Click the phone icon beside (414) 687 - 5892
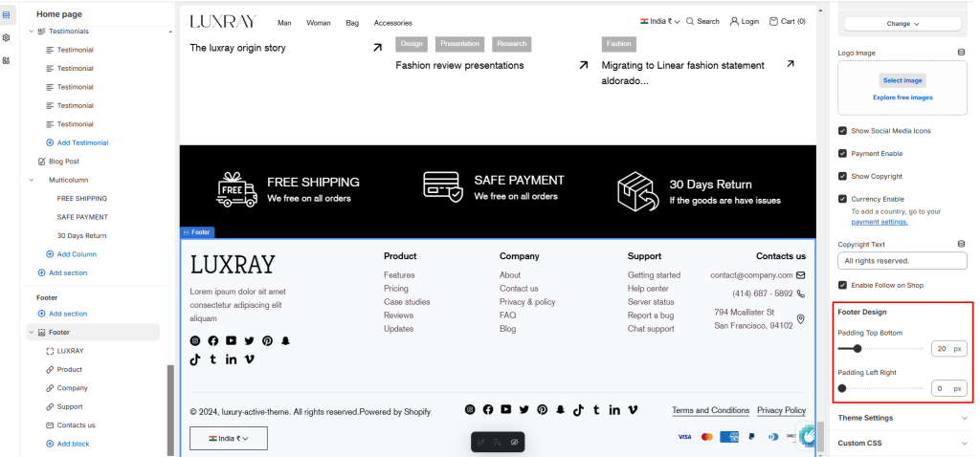The image size is (980, 457). coord(801,294)
